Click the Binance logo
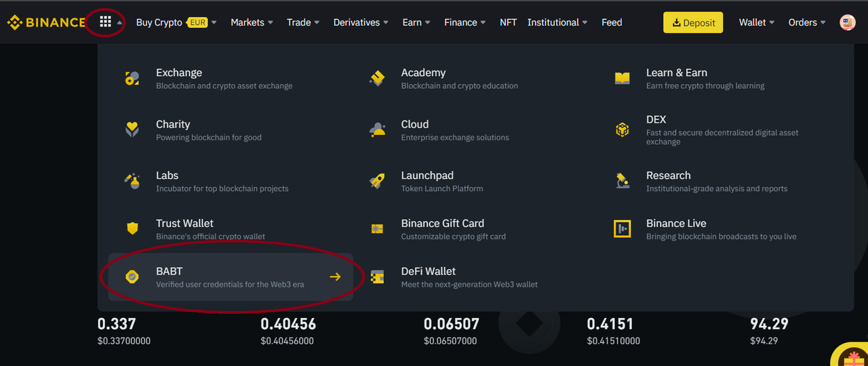The image size is (868, 366). (46, 22)
